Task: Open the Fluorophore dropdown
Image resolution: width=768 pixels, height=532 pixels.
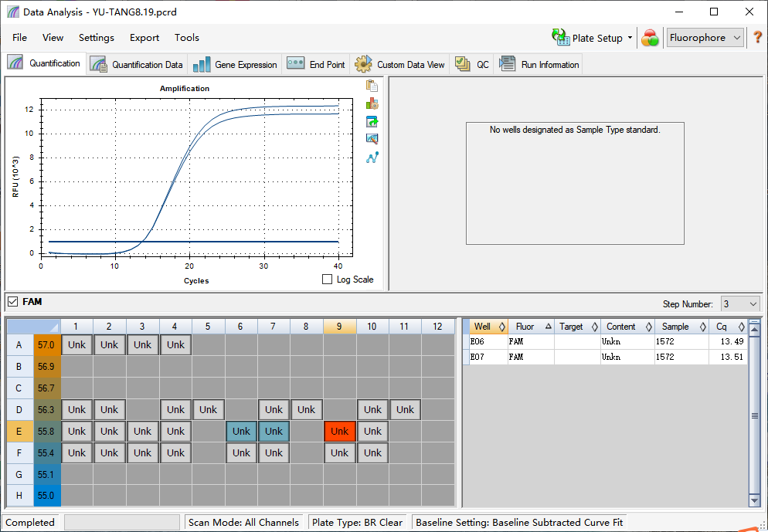Action: (x=705, y=38)
